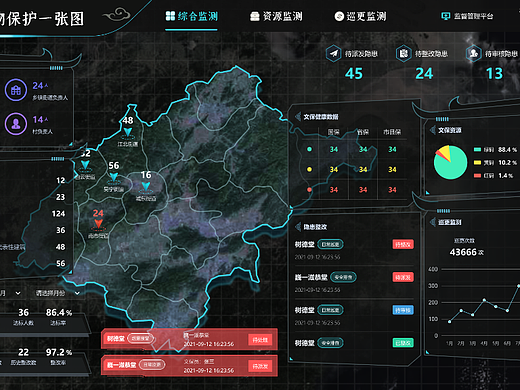The width and height of the screenshot is (520, 390).
Task: Collapse the 文保资源 panel arrow
Action: pyautogui.click(x=433, y=130)
